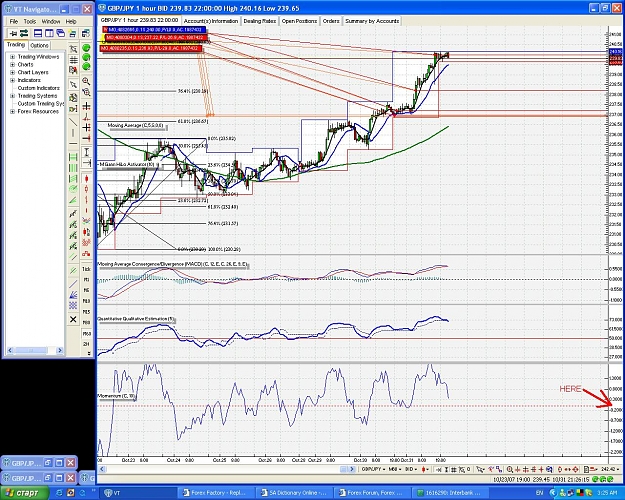Select the M5 timeframe button

coord(86,290)
